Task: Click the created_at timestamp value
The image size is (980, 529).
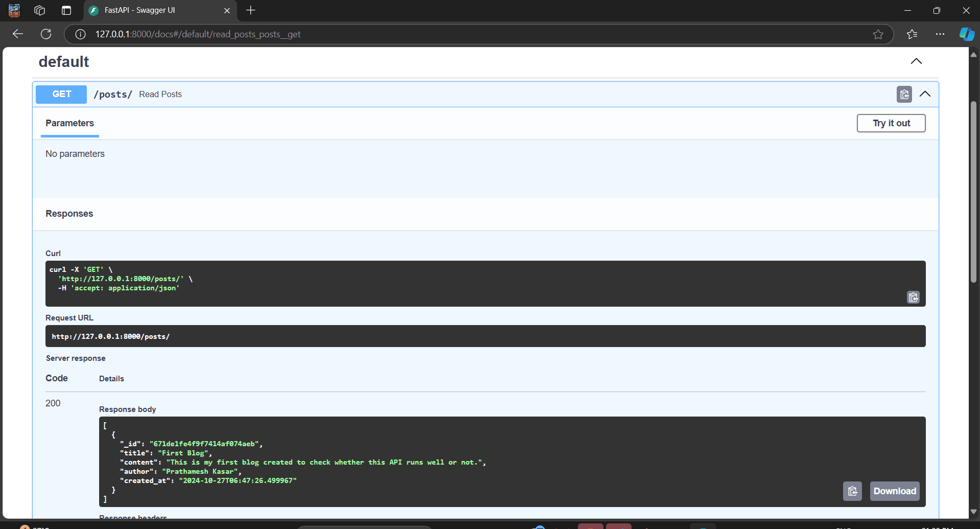Action: click(238, 480)
